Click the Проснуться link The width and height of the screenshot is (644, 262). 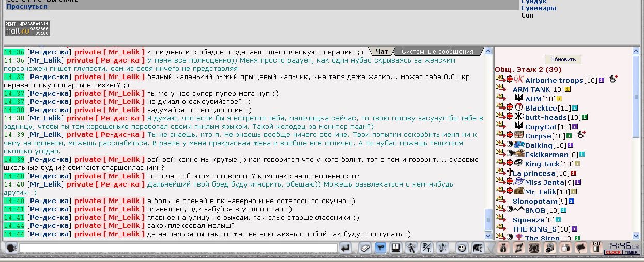(x=27, y=7)
